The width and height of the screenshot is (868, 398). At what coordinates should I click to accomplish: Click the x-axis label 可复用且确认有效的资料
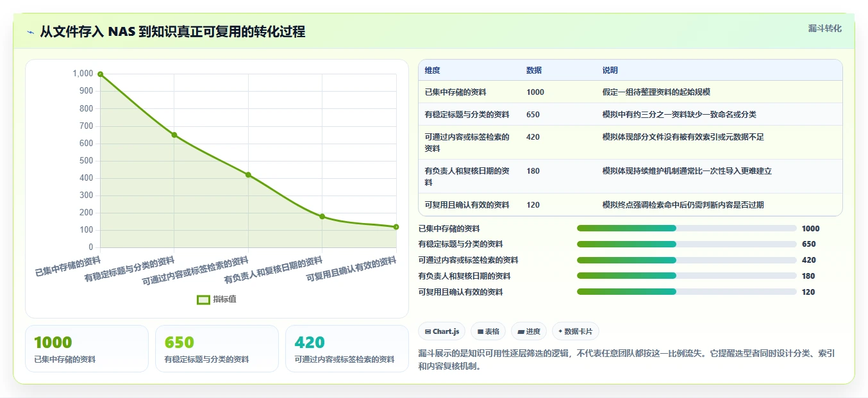pyautogui.click(x=351, y=270)
